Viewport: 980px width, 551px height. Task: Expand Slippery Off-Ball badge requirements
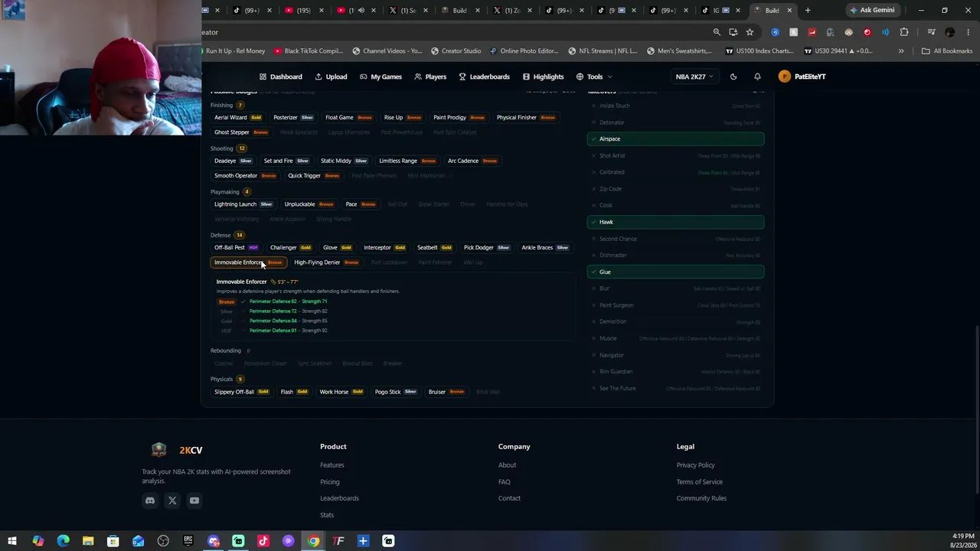pyautogui.click(x=241, y=392)
